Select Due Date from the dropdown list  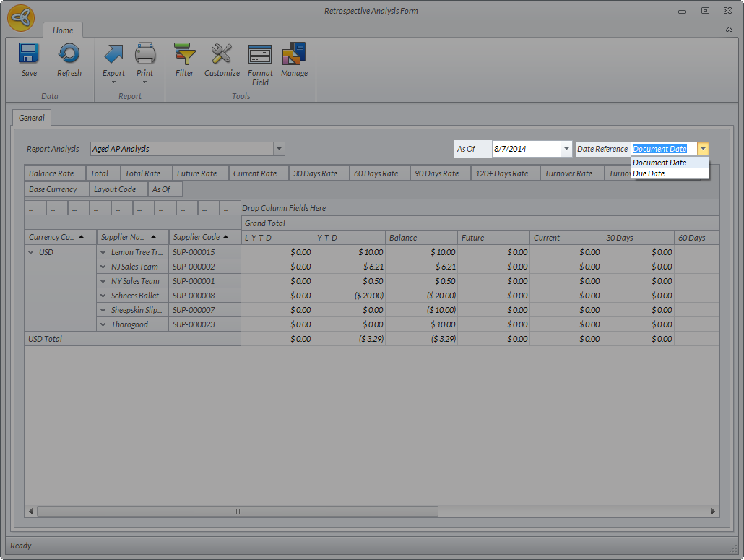(x=649, y=173)
